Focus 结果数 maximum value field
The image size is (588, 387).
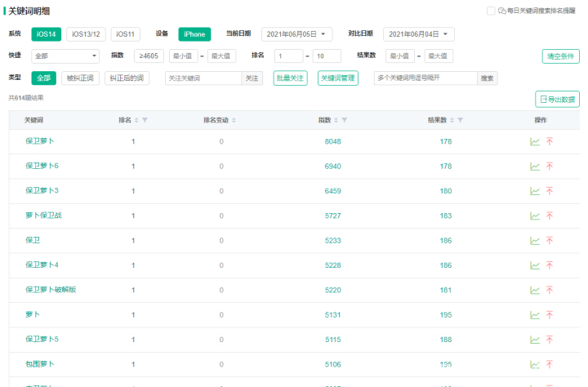click(439, 56)
